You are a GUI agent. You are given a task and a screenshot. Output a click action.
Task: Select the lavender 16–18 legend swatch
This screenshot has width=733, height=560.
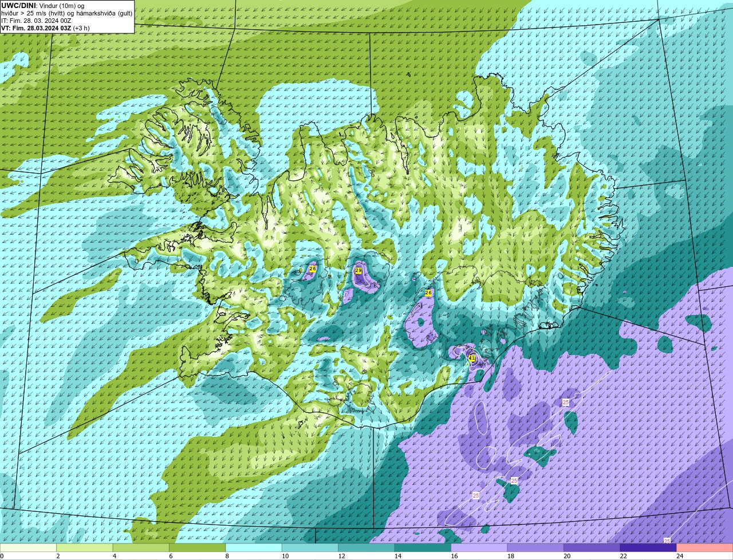point(479,548)
